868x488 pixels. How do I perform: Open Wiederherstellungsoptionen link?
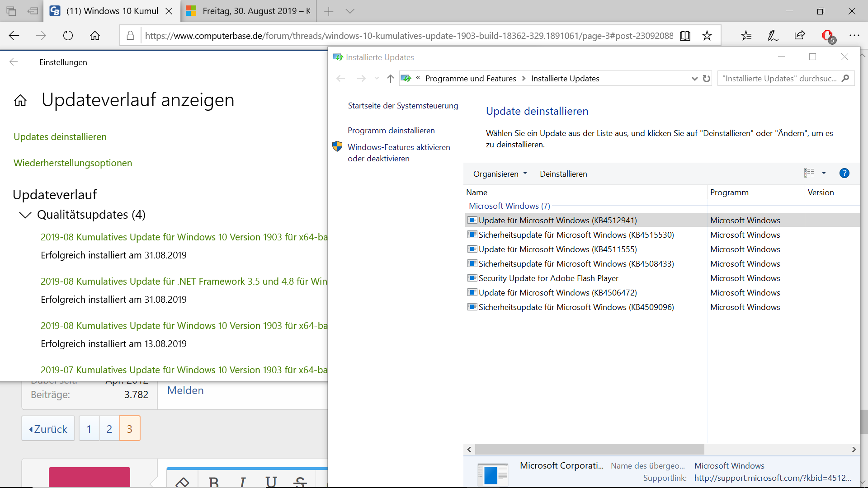click(x=73, y=163)
